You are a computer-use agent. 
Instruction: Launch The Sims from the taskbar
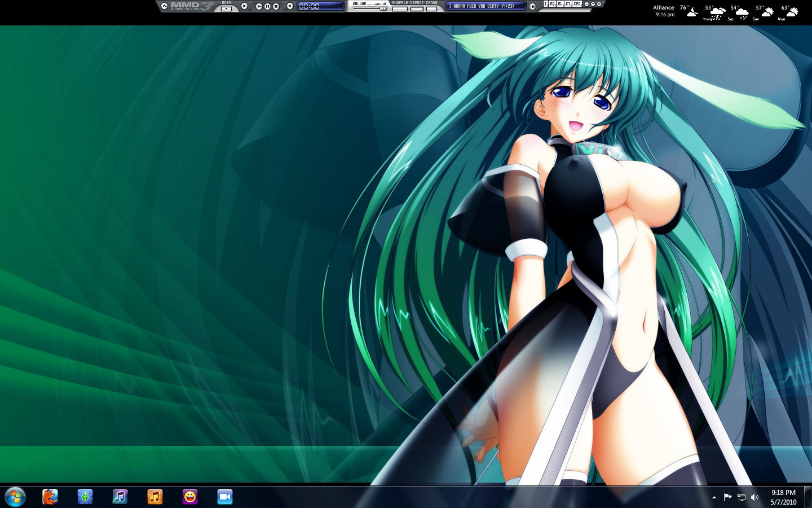coord(85,497)
